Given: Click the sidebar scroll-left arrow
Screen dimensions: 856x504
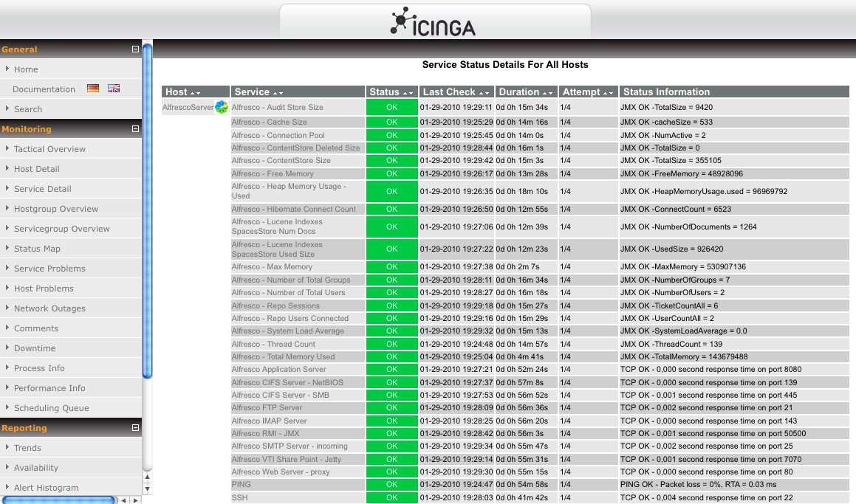Looking at the screenshot, I should coord(124,500).
